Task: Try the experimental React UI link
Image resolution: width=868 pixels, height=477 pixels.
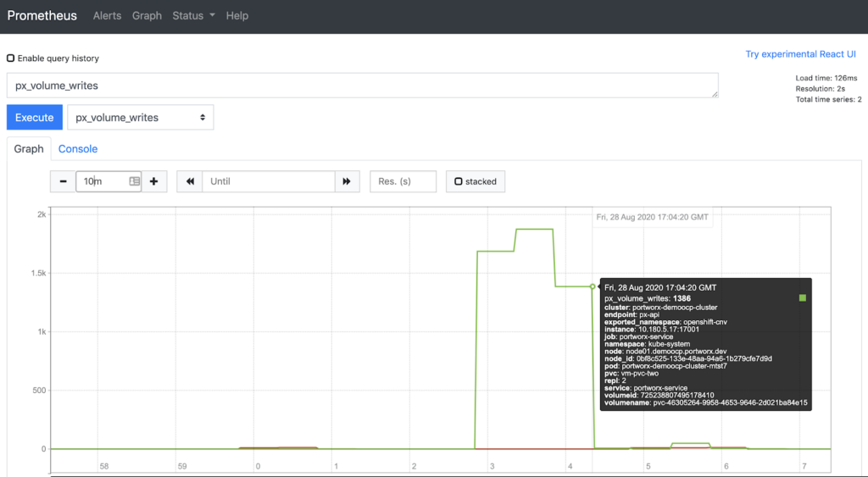Action: click(794, 54)
